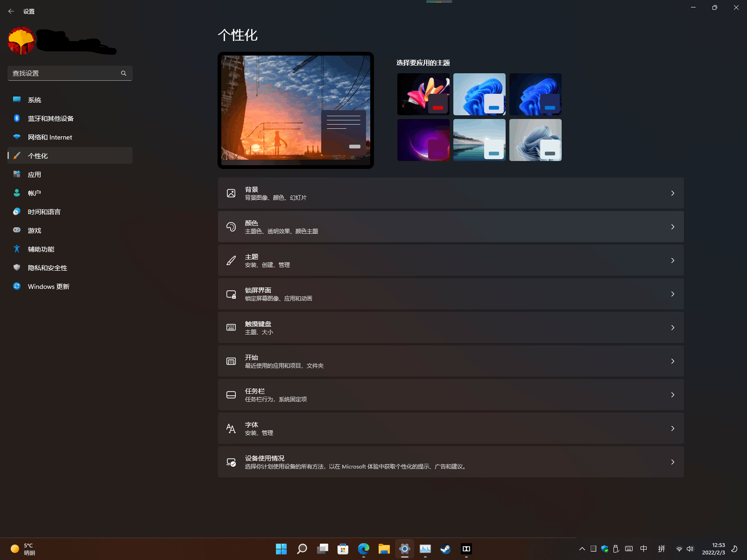Click the paintbrush icon beside 个性化 in sidebar
Image resolution: width=747 pixels, height=560 pixels.
tap(17, 155)
